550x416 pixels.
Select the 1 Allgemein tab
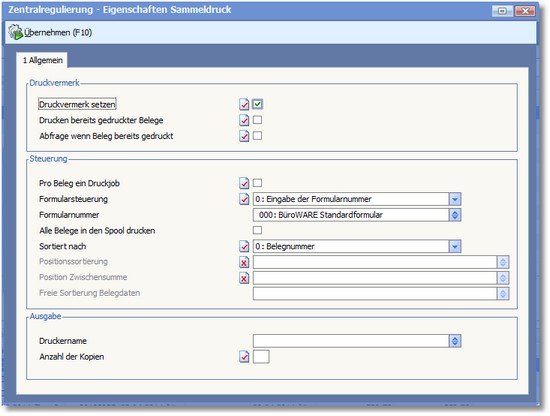click(42, 60)
